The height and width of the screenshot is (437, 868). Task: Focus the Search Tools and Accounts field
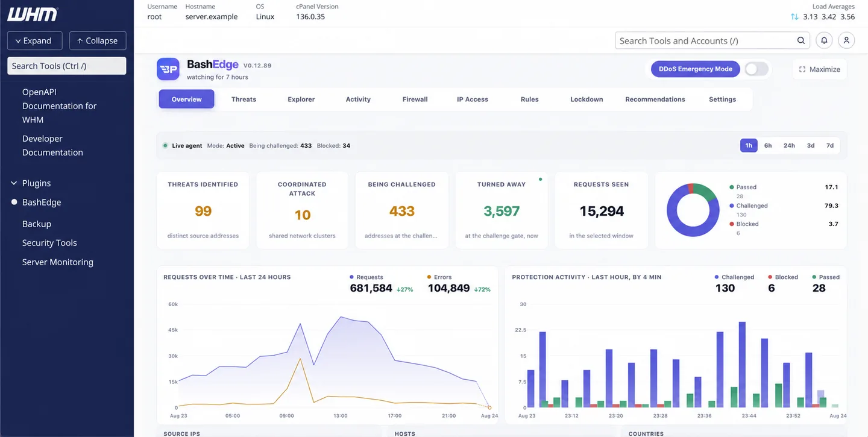coord(712,40)
